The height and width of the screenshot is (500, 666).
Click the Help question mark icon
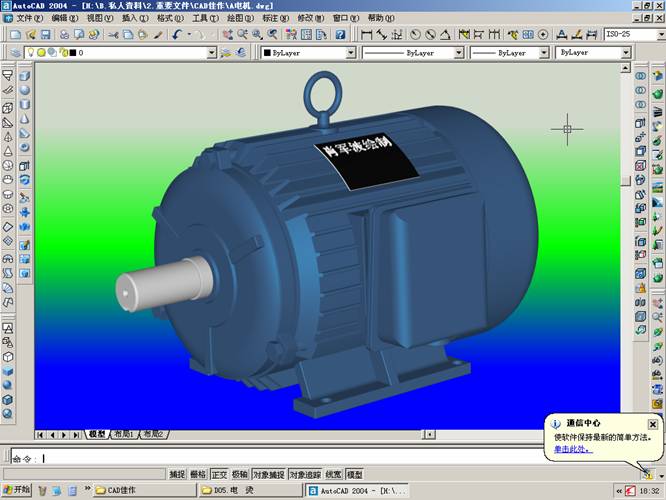click(340, 35)
